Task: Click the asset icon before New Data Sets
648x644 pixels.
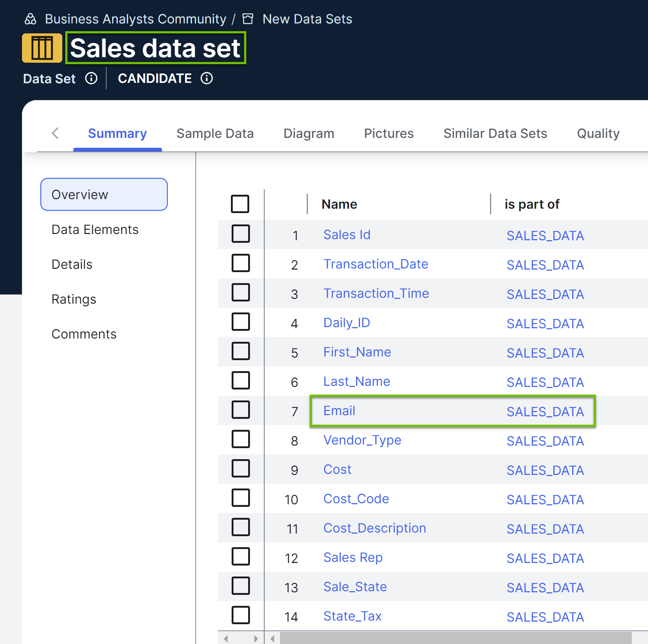Action: (248, 19)
